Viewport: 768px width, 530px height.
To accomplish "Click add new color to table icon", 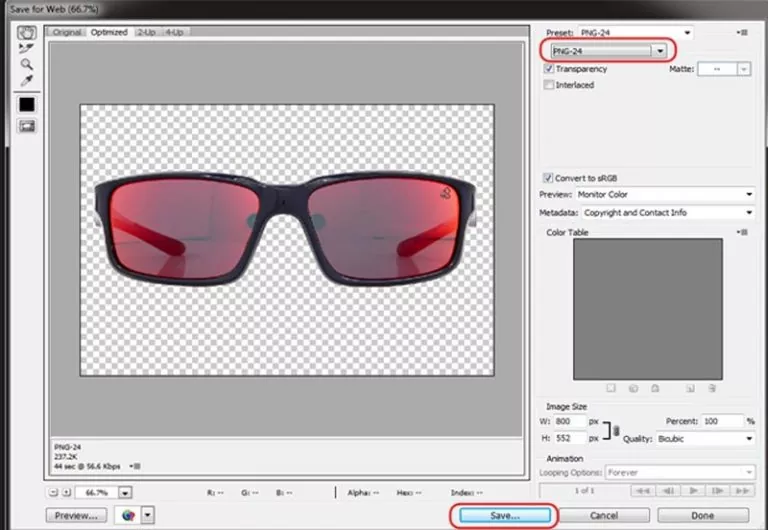I will tap(690, 388).
